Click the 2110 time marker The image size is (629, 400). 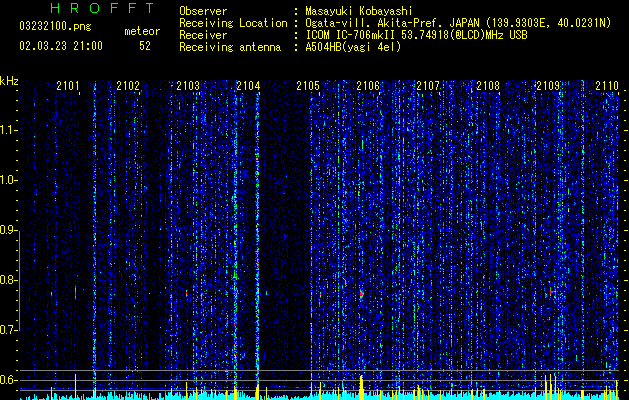(x=607, y=85)
